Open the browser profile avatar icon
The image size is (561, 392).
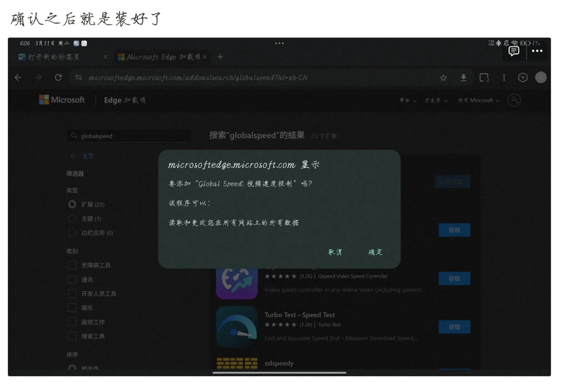click(x=541, y=77)
